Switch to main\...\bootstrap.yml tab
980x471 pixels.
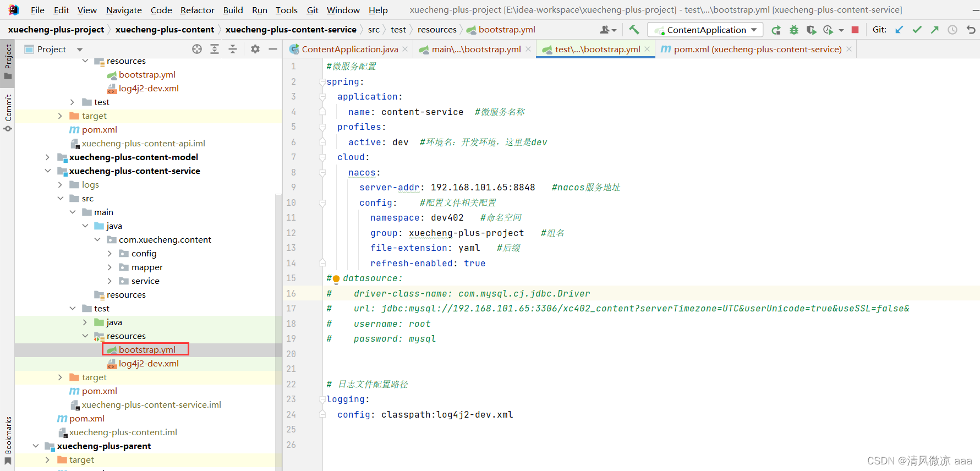coord(476,49)
